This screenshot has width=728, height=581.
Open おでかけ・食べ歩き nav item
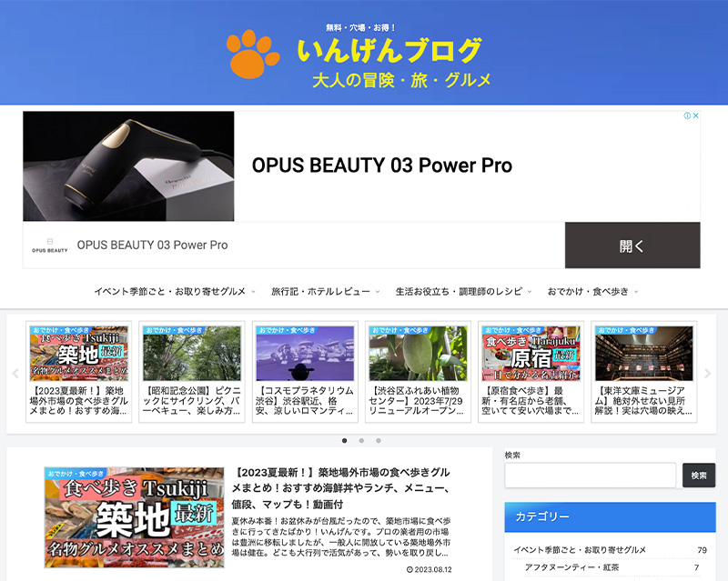[588, 292]
